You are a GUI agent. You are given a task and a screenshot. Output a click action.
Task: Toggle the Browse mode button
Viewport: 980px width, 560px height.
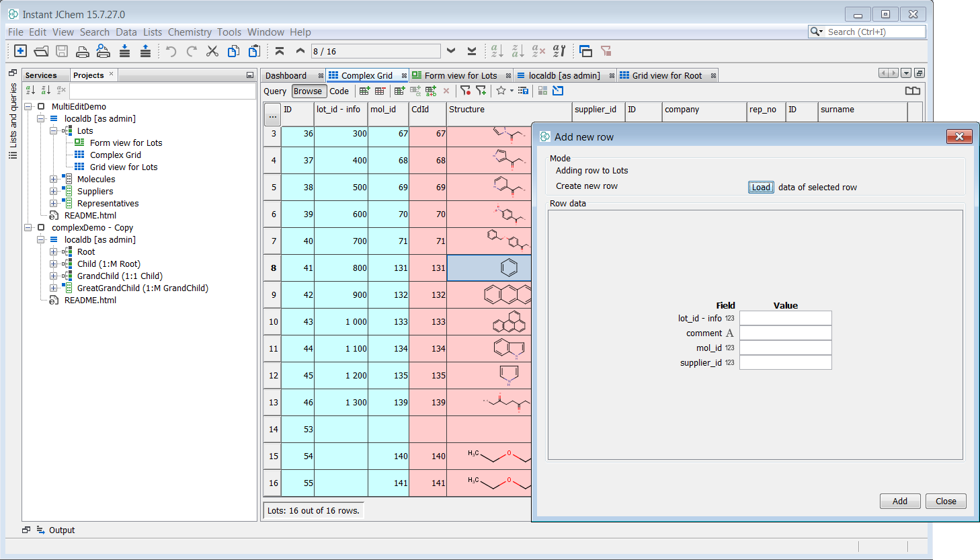[x=308, y=91]
